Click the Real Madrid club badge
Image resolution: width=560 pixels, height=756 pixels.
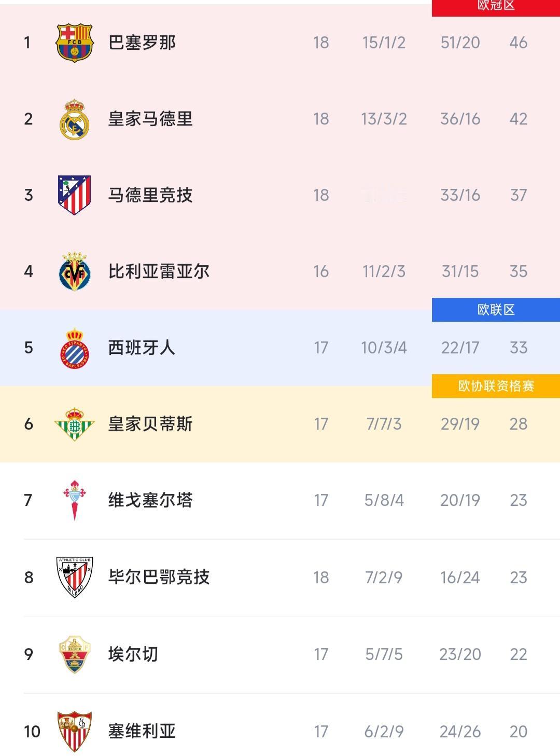coord(74,119)
